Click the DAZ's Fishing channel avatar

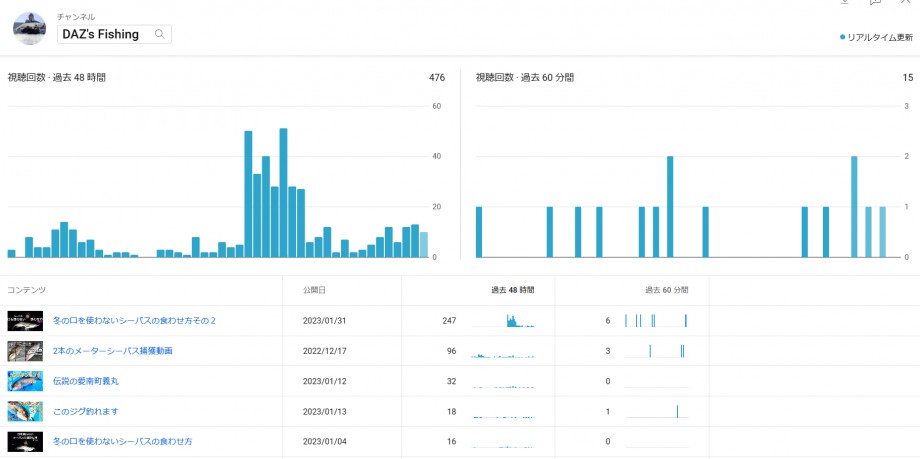click(30, 29)
